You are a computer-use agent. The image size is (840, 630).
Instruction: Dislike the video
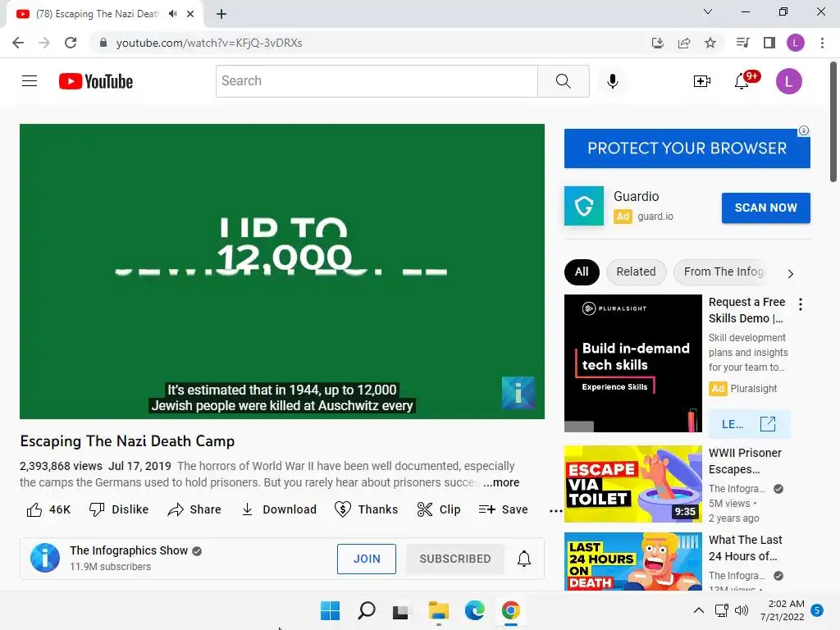pyautogui.click(x=119, y=509)
